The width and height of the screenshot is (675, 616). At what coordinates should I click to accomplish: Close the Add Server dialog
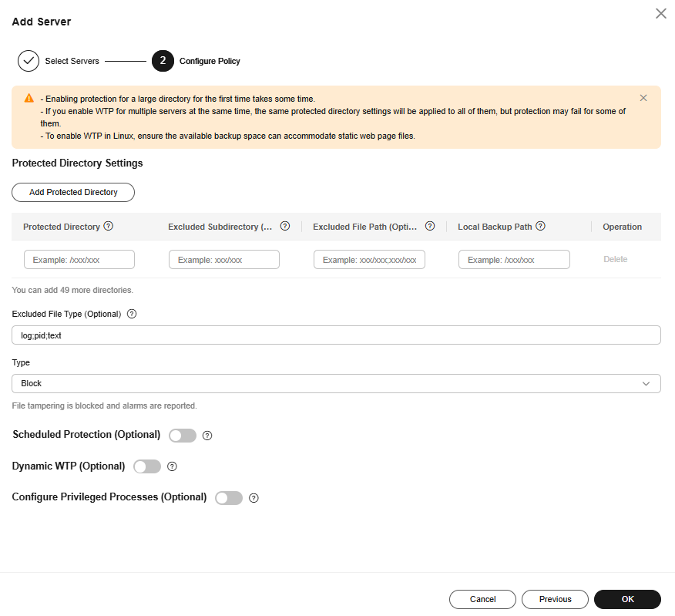[661, 13]
